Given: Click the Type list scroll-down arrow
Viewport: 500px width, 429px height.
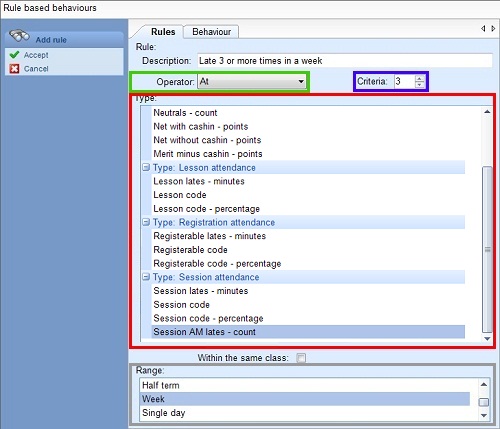Looking at the screenshot, I should (x=487, y=339).
